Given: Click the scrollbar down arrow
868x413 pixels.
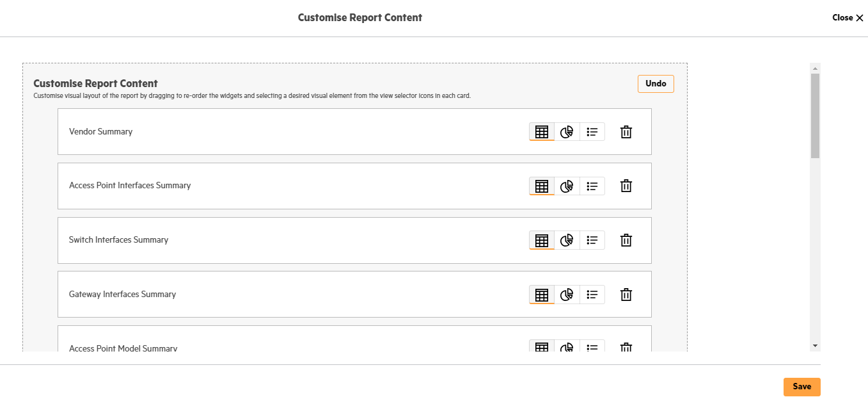Looking at the screenshot, I should pyautogui.click(x=815, y=345).
